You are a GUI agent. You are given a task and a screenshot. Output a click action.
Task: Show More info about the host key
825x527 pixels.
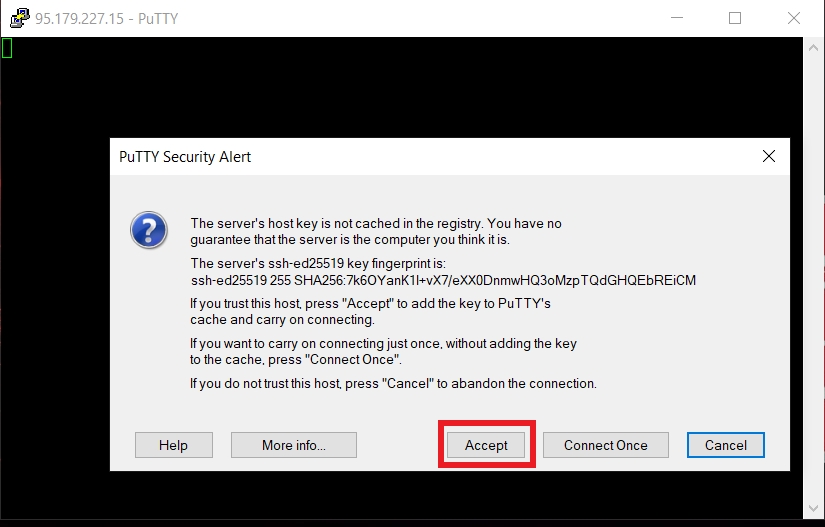pyautogui.click(x=294, y=445)
